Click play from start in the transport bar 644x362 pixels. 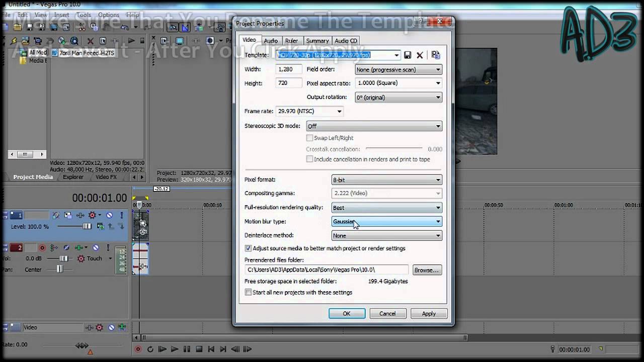click(163, 349)
